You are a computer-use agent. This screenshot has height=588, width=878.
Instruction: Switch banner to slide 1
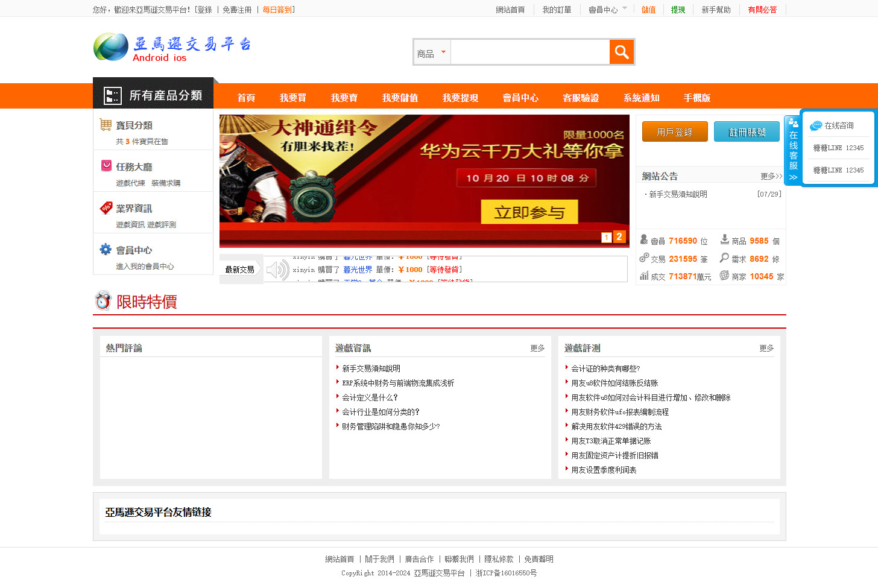tap(606, 238)
